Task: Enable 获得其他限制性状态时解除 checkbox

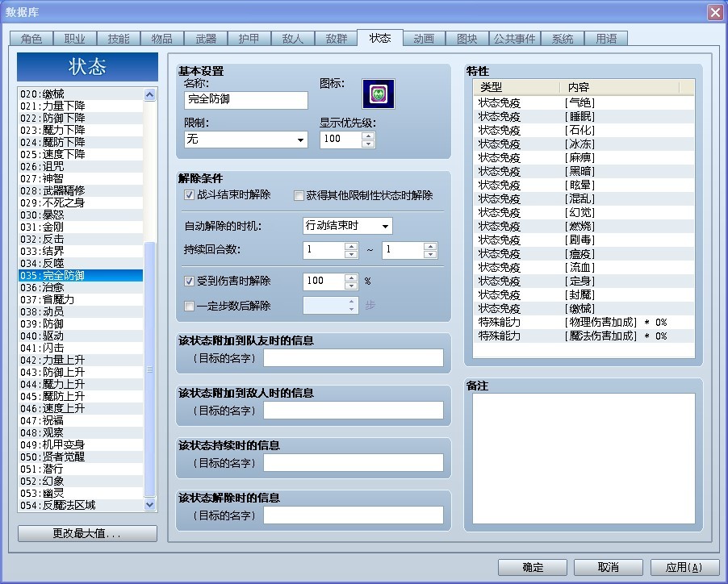Action: click(x=299, y=196)
